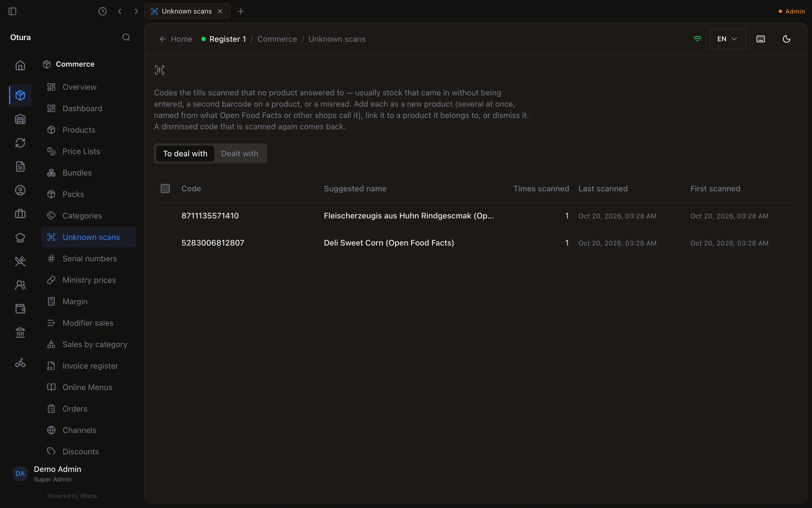Open the wallet rail icon
This screenshot has height=508, width=812.
(x=21, y=309)
